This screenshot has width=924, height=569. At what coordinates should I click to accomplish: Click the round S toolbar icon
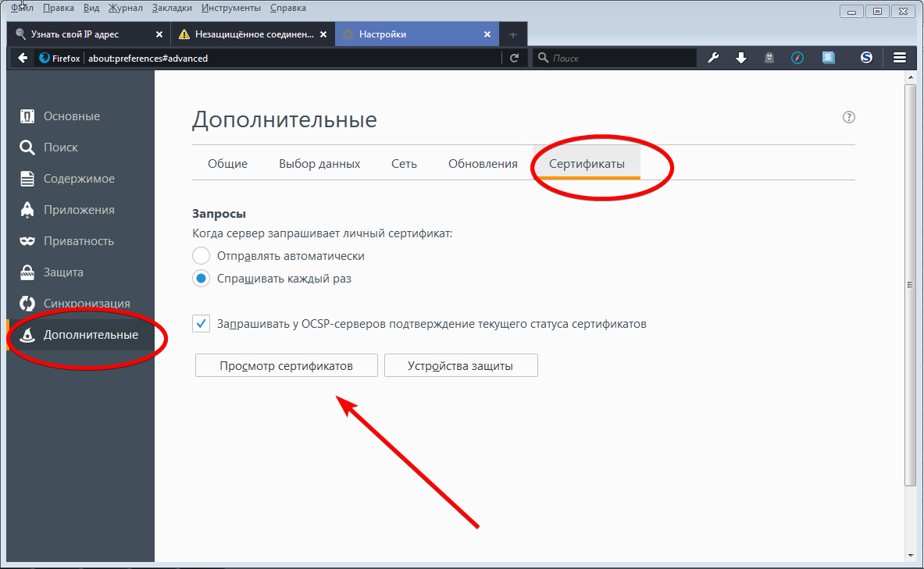point(866,57)
